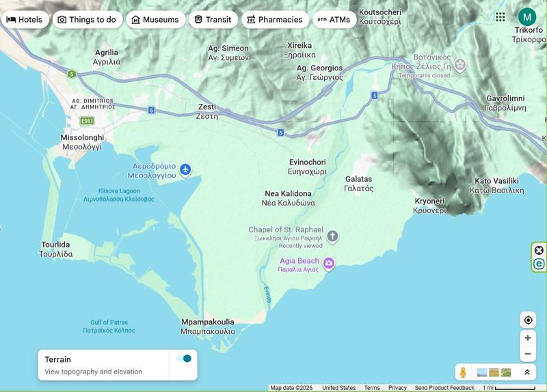The width and height of the screenshot is (547, 392).
Task: Select the Chapel of St. Raphael marker
Action: coord(332,237)
